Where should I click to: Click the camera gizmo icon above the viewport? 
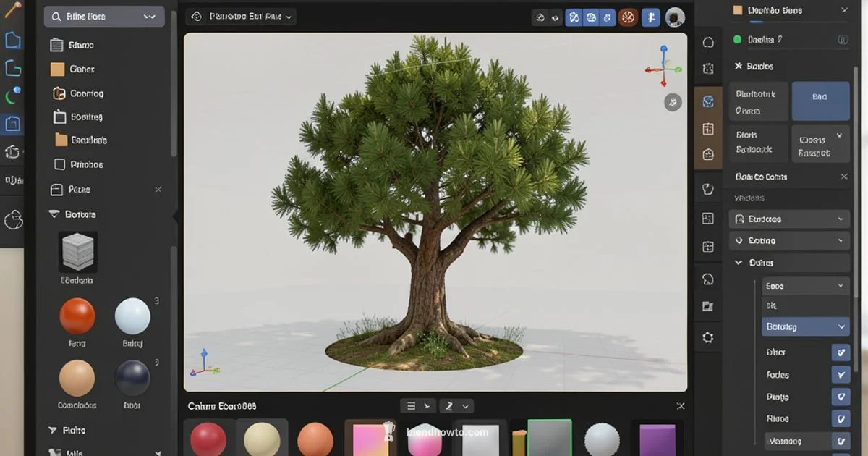673,102
